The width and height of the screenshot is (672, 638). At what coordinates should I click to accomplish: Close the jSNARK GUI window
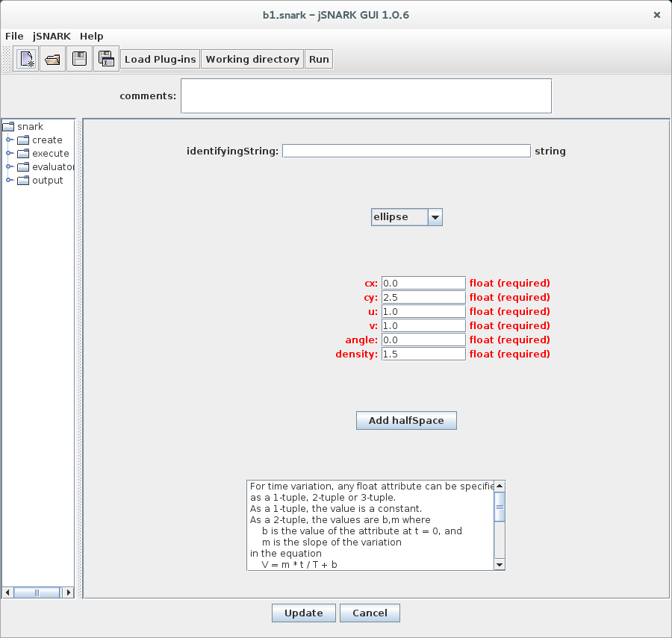656,15
